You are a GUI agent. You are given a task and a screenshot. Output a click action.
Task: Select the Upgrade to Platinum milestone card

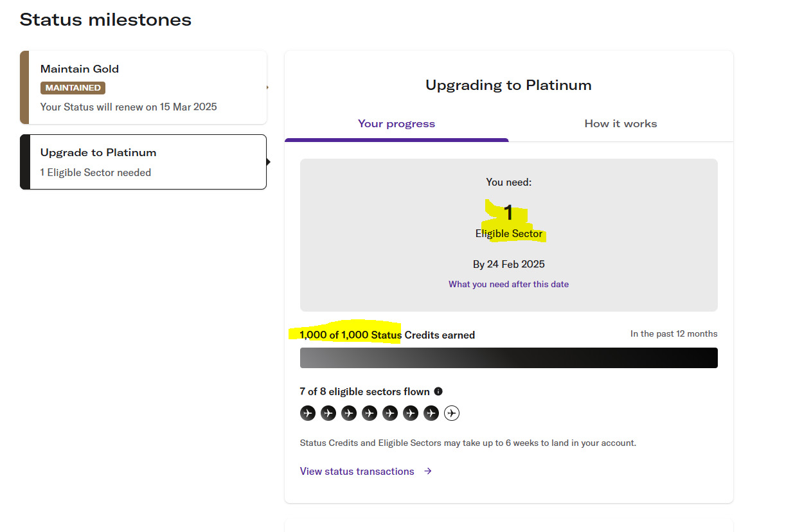coord(143,162)
